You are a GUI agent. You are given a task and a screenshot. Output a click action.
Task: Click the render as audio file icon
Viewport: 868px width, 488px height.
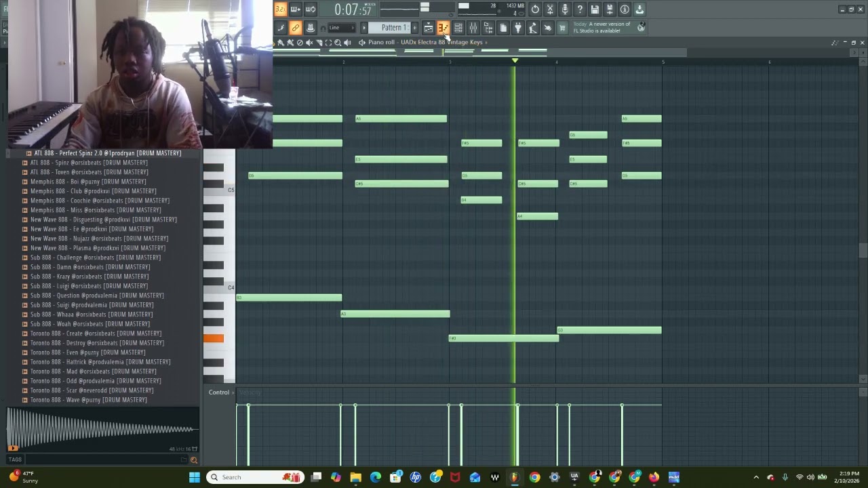pyautogui.click(x=610, y=9)
